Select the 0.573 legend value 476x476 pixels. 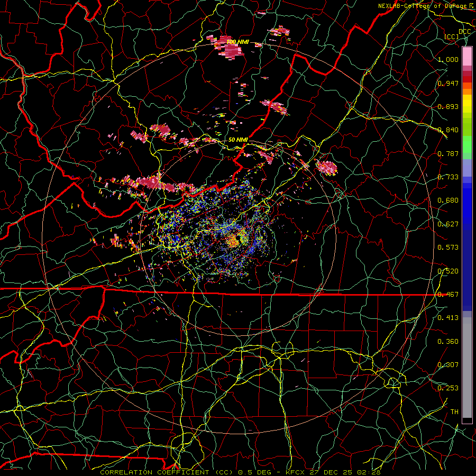pos(448,248)
